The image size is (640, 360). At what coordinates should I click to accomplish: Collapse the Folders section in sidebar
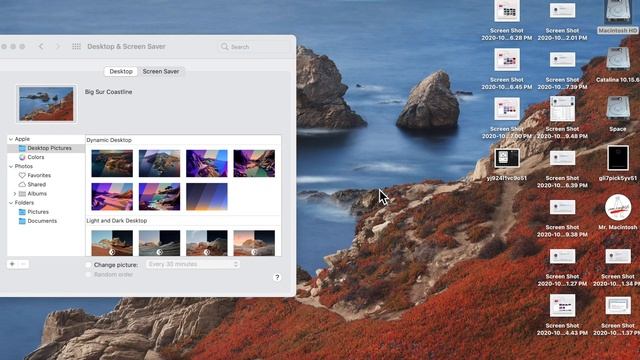(11, 203)
